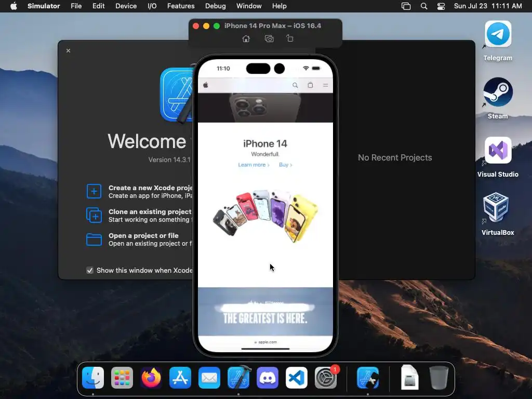Open the Simulator application menu

pyautogui.click(x=44, y=6)
